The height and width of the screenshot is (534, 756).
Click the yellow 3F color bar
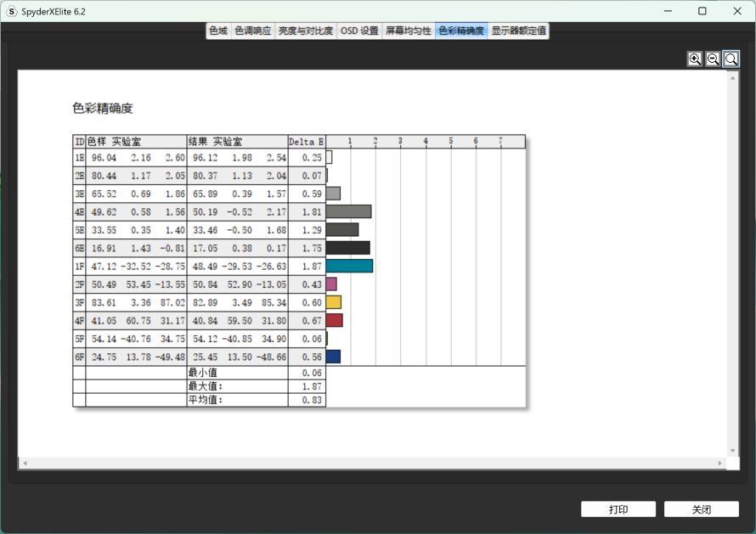[334, 302]
